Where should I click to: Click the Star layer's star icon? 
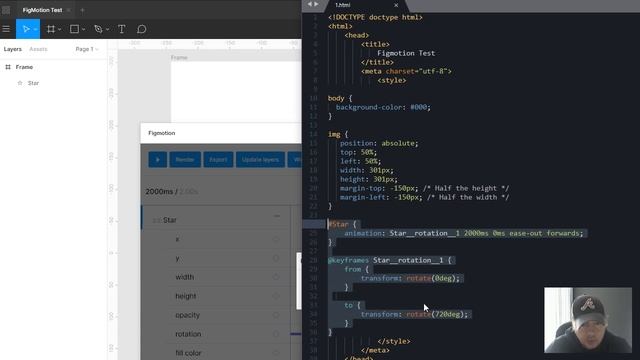20,83
